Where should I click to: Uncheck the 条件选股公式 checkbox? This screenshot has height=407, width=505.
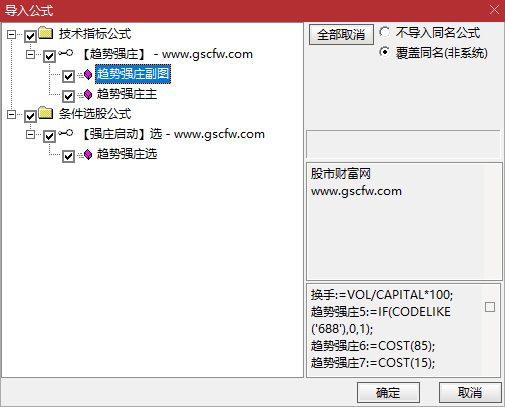tap(30, 116)
